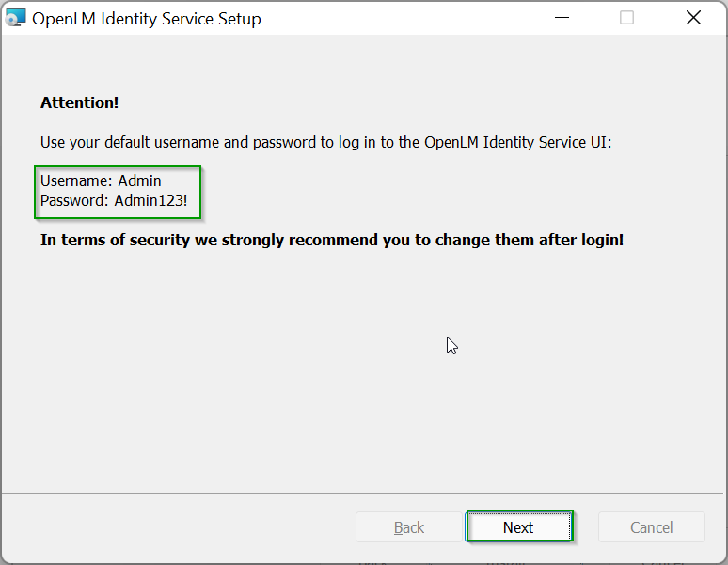
Task: Click the OpenLM installer icon in title bar
Action: point(15,18)
